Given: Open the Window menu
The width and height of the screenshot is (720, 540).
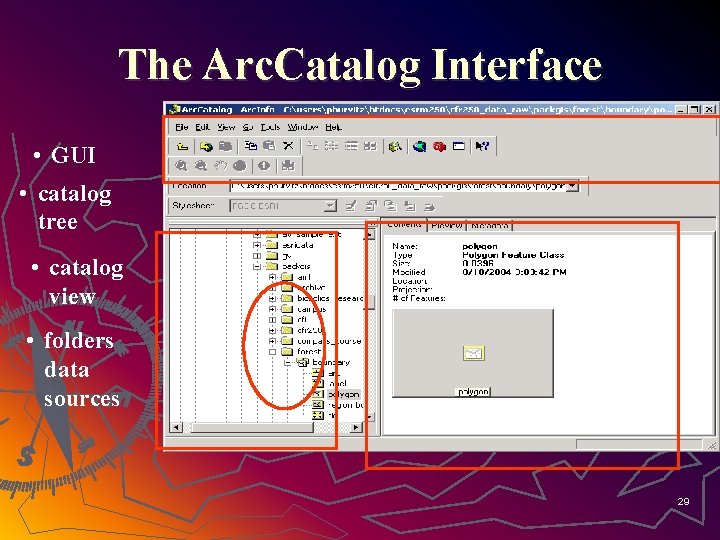Looking at the screenshot, I should coord(303,127).
